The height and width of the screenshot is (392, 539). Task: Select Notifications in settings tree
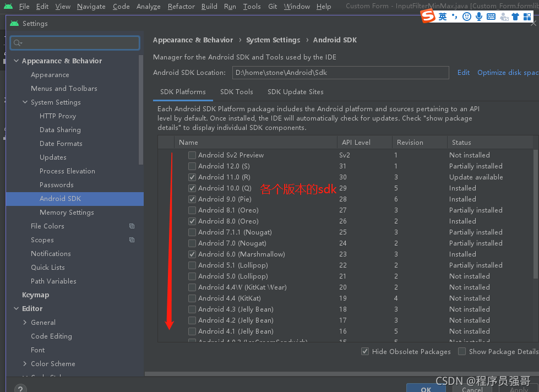(x=51, y=253)
